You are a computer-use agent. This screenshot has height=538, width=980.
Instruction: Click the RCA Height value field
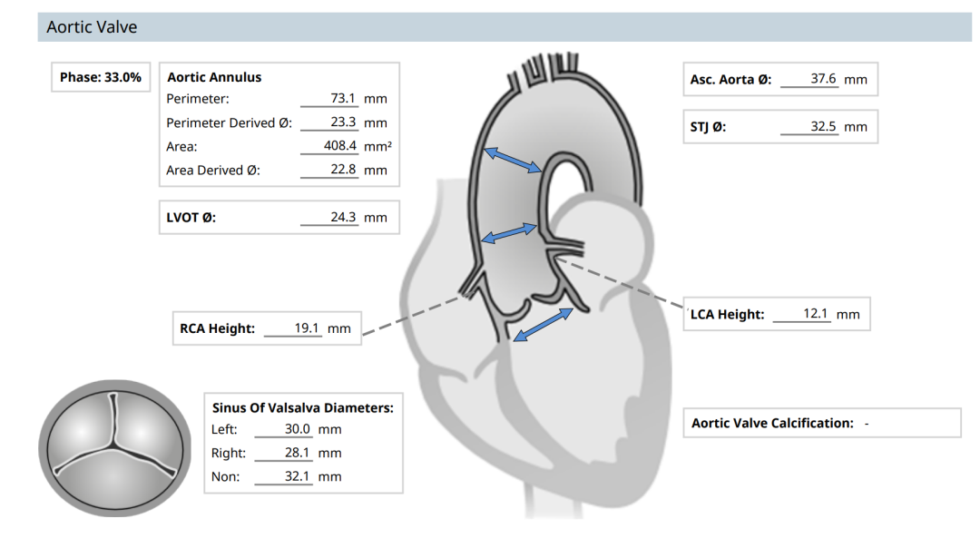[293, 328]
